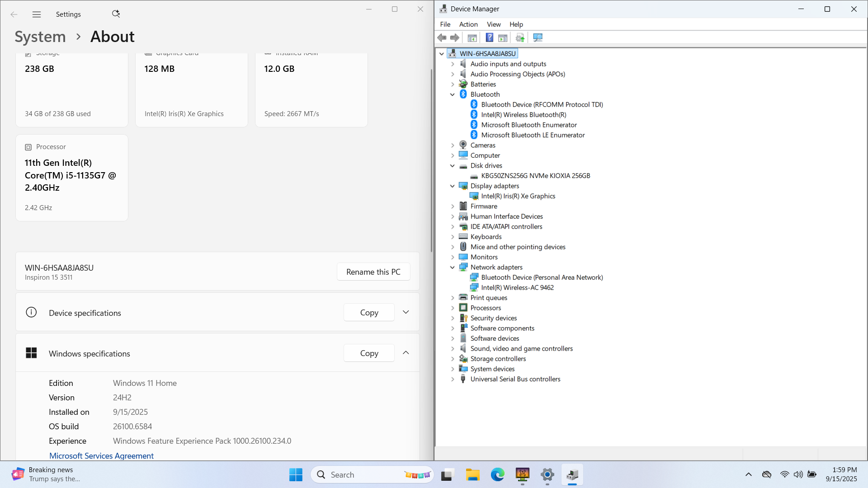Screen dimensions: 868x488
Task: Click the Cameras category icon
Action: tap(463, 145)
